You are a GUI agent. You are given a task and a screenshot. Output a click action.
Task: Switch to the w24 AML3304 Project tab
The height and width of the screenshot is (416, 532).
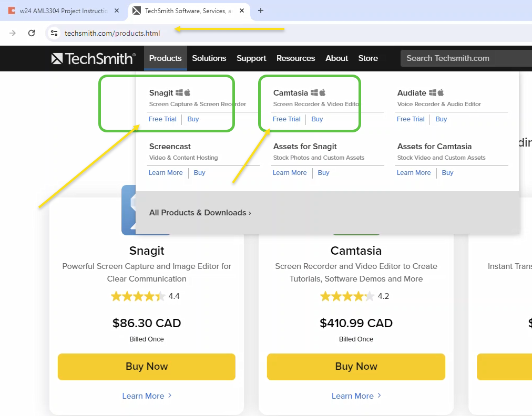coord(63,11)
